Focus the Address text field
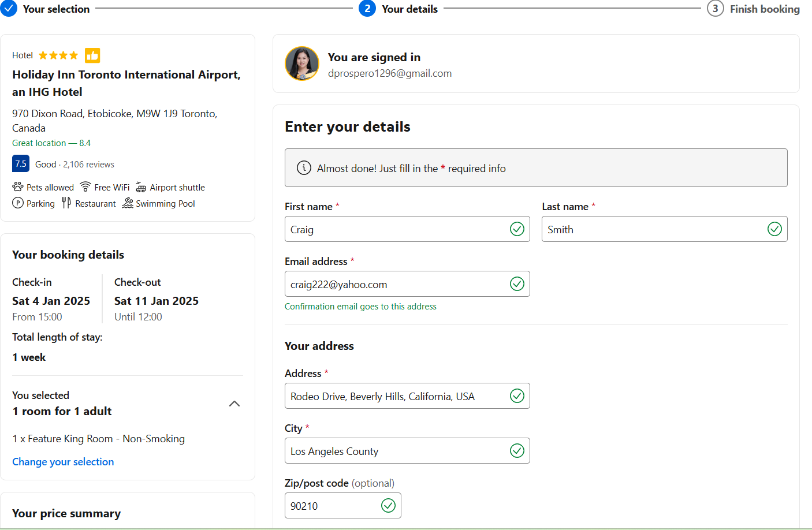This screenshot has height=530, width=812. [x=396, y=396]
